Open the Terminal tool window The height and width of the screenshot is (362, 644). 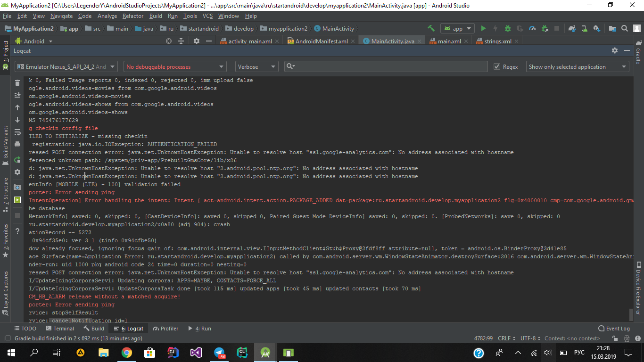click(x=60, y=329)
